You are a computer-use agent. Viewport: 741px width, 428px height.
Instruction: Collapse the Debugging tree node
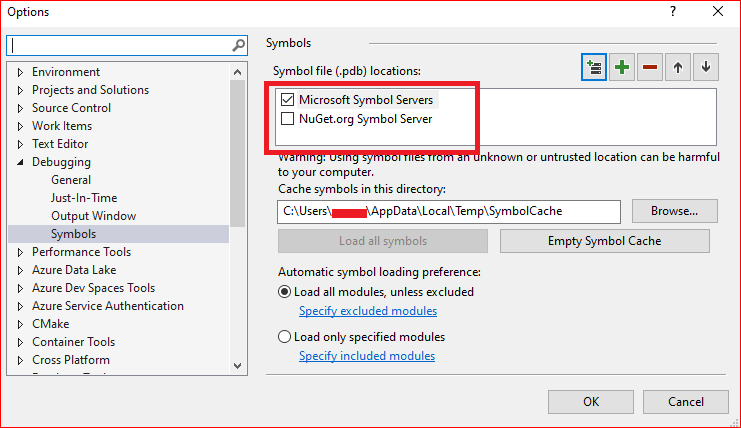(x=21, y=162)
